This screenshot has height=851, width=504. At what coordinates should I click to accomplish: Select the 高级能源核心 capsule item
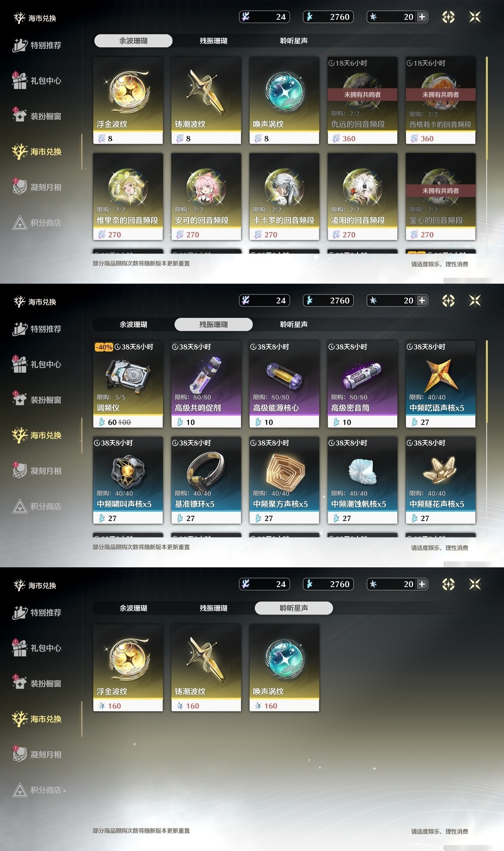click(284, 384)
